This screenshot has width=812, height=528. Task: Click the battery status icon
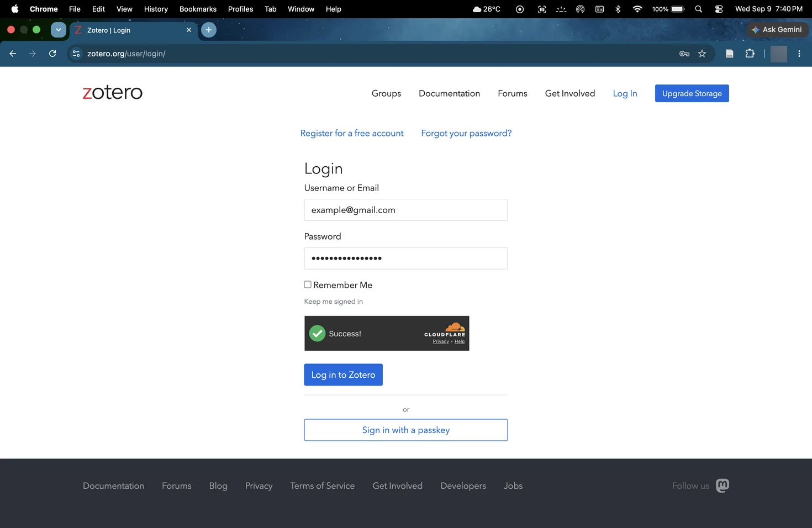click(668, 9)
